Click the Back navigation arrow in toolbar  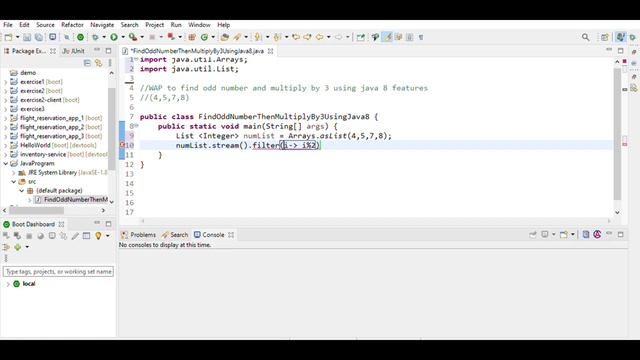point(319,37)
